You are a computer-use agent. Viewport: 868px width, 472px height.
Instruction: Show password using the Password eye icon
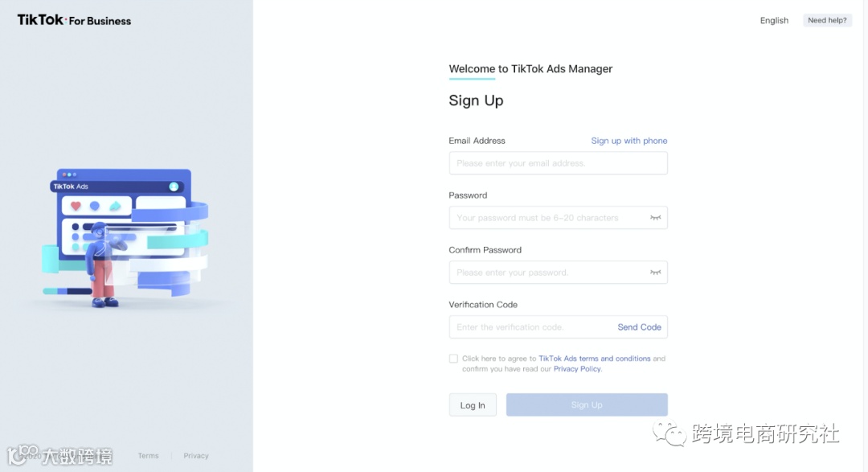click(656, 218)
